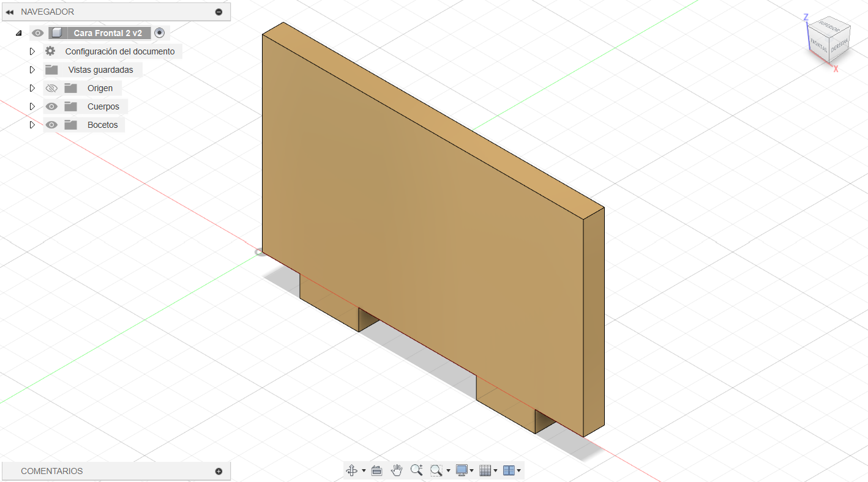The image size is (868, 482).
Task: Select the right side face of the panel model
Action: (594, 322)
